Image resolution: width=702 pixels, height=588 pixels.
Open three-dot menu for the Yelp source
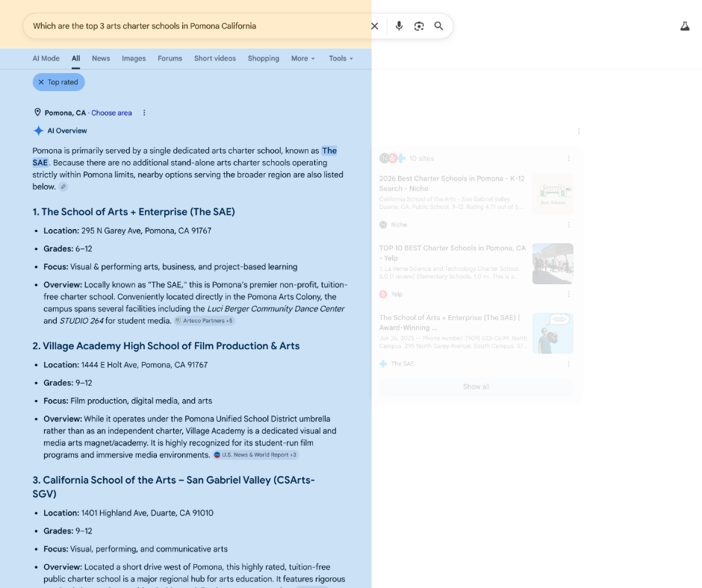[x=568, y=295]
